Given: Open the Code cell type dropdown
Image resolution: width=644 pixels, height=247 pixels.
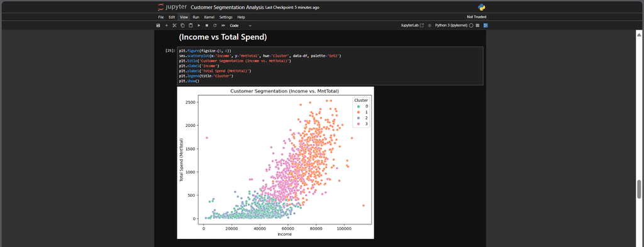Looking at the screenshot, I should tap(240, 25).
